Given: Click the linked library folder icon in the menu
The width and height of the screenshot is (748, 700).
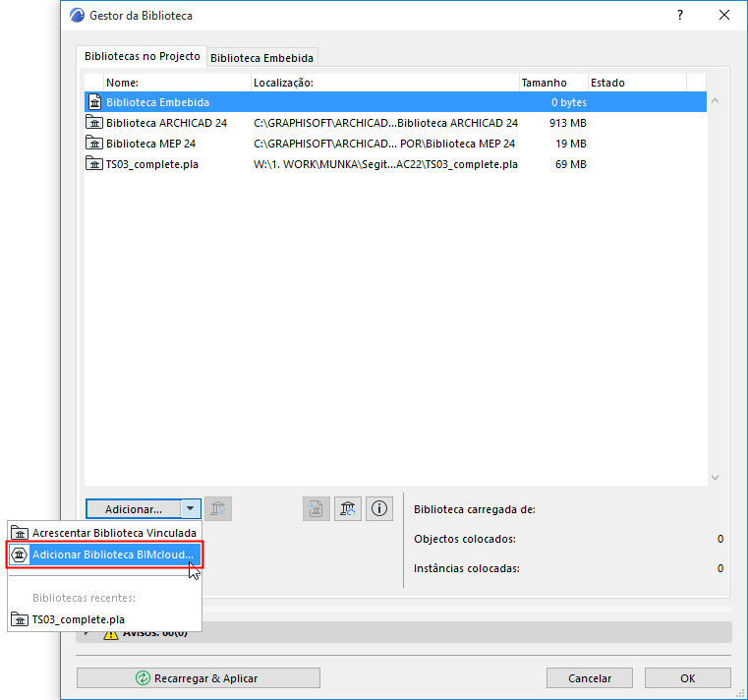Looking at the screenshot, I should pyautogui.click(x=20, y=533).
